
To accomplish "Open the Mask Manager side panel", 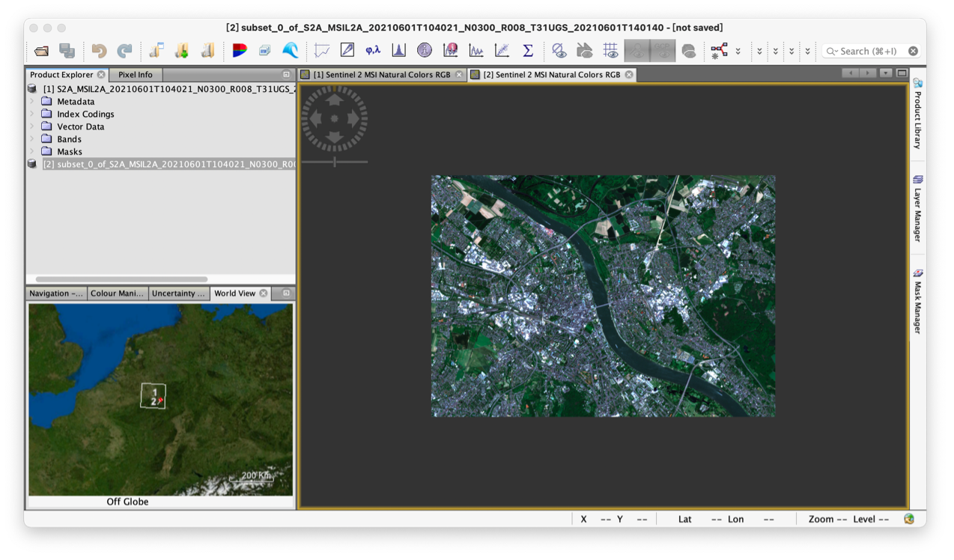I will click(917, 301).
